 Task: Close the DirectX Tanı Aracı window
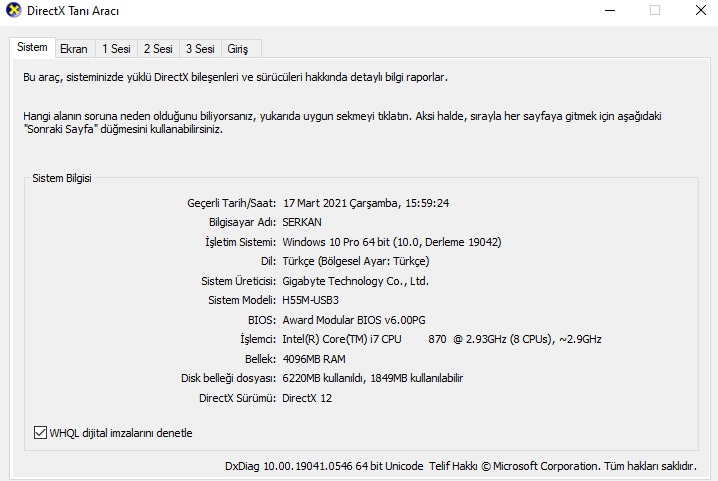[701, 10]
